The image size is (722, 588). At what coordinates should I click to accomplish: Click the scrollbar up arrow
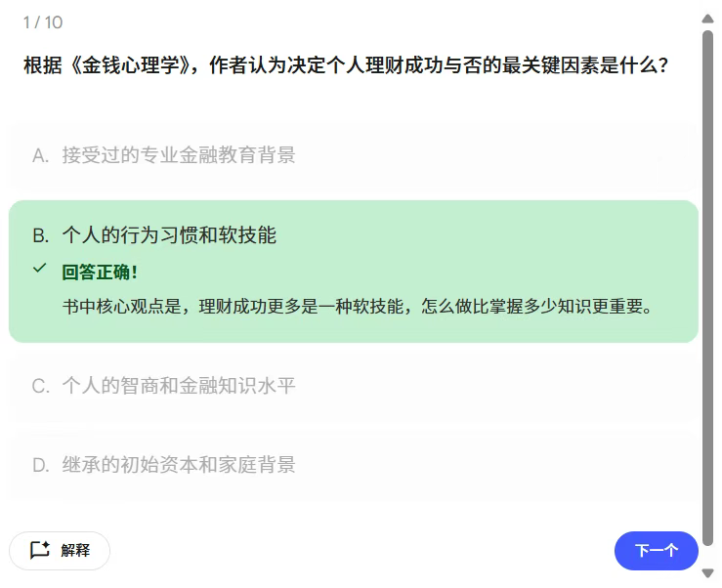[707, 18]
